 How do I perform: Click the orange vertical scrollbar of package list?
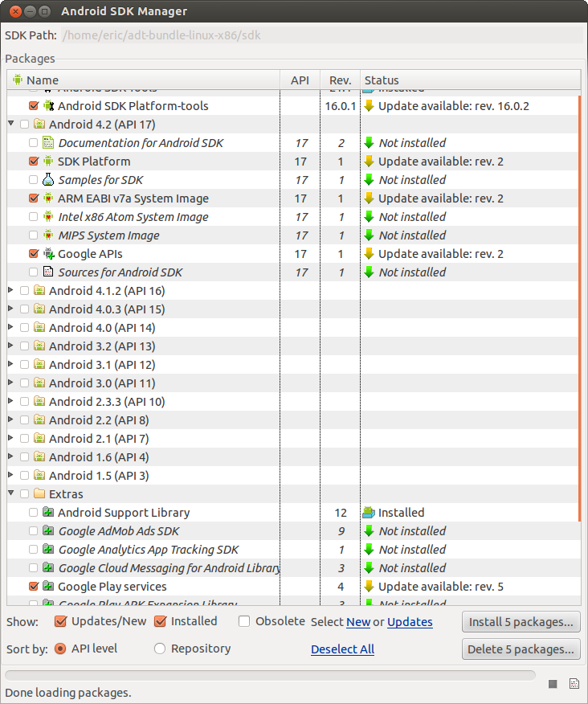coord(579,308)
